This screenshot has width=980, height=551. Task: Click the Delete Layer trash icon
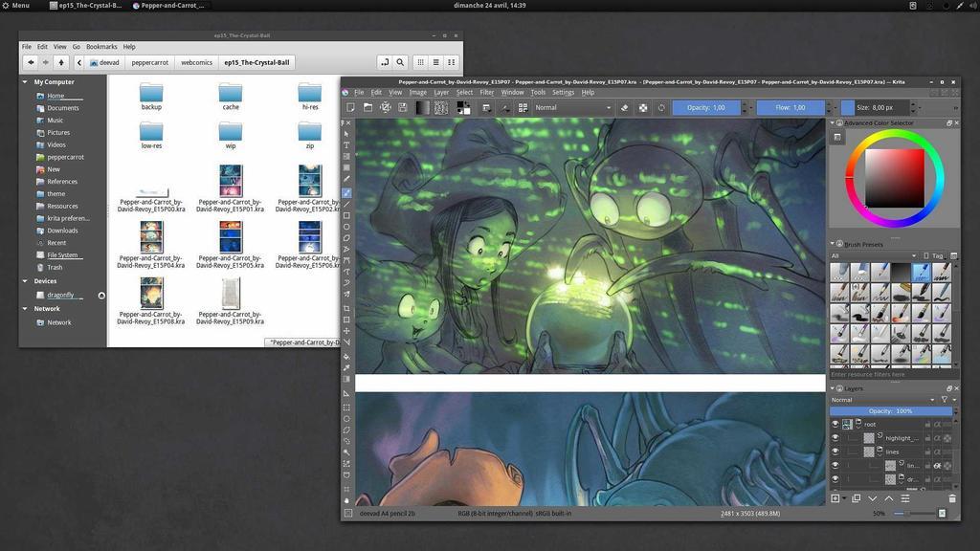coord(951,498)
